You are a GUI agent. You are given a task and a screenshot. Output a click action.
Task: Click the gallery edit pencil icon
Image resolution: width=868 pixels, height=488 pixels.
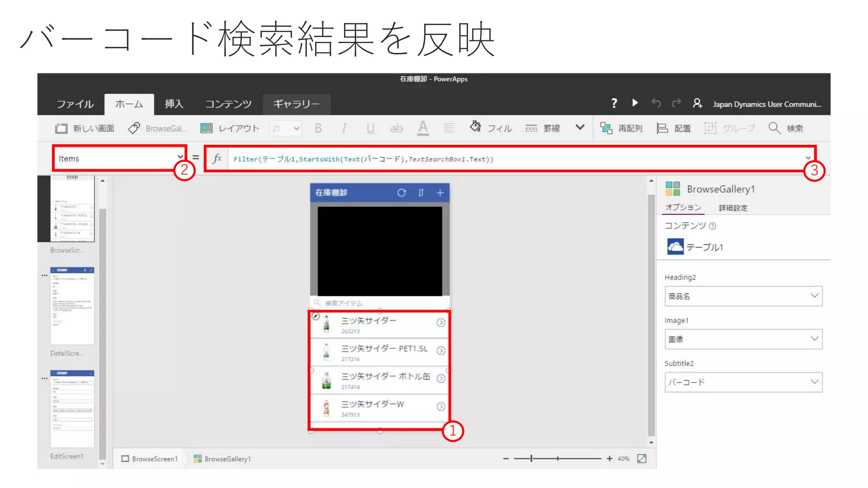point(315,316)
